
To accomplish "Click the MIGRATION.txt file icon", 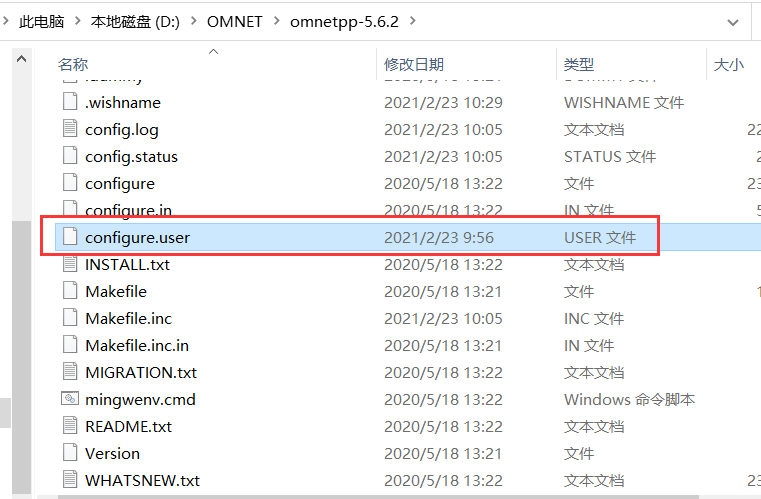I will tap(70, 372).
